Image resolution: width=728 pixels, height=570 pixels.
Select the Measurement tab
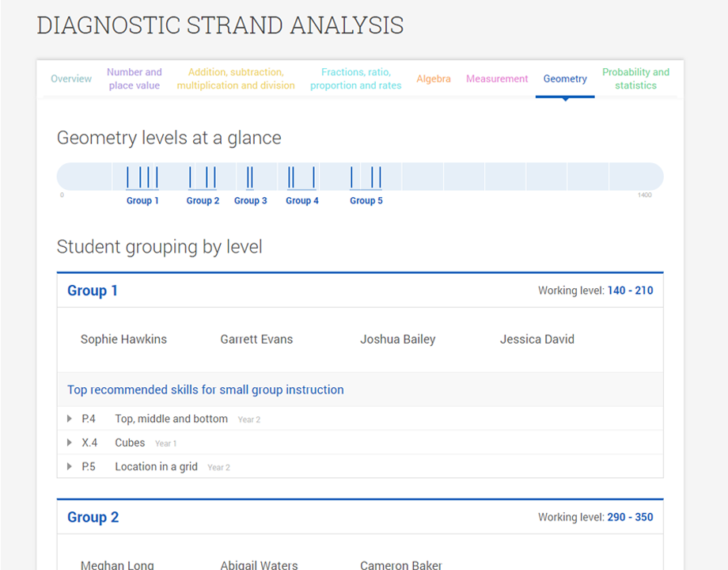pyautogui.click(x=497, y=78)
